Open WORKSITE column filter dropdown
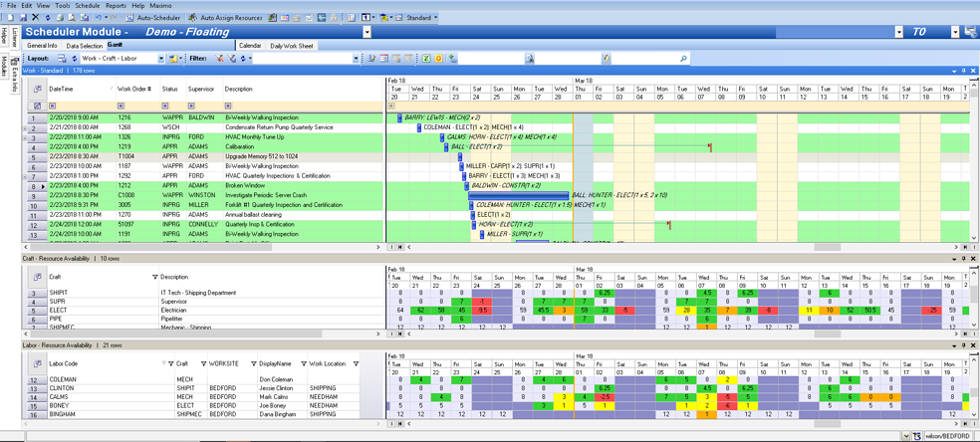This screenshot has height=442, width=980. 254,363
